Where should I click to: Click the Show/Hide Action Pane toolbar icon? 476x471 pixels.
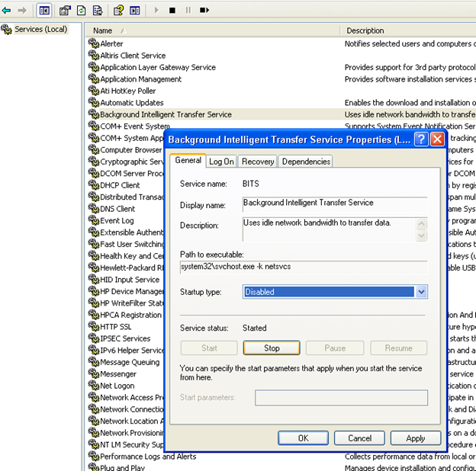pos(135,11)
